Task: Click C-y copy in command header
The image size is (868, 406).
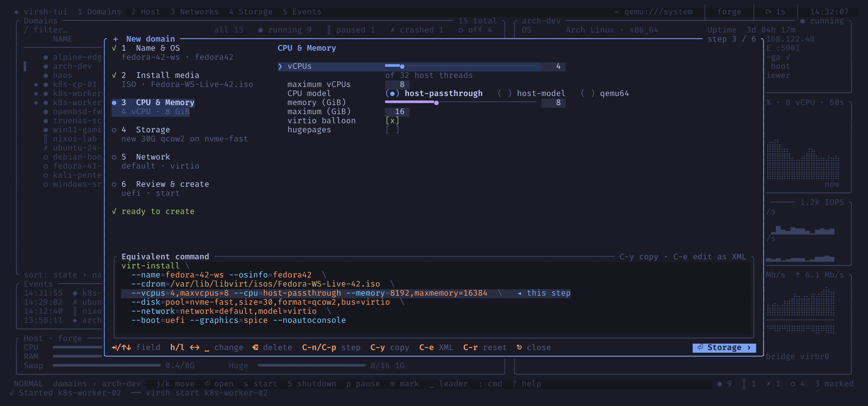Action: coord(639,257)
